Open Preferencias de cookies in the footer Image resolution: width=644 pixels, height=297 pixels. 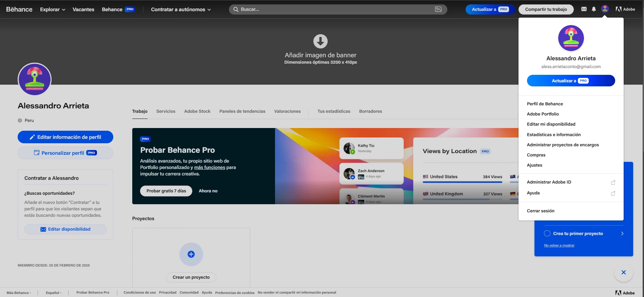coord(235,293)
